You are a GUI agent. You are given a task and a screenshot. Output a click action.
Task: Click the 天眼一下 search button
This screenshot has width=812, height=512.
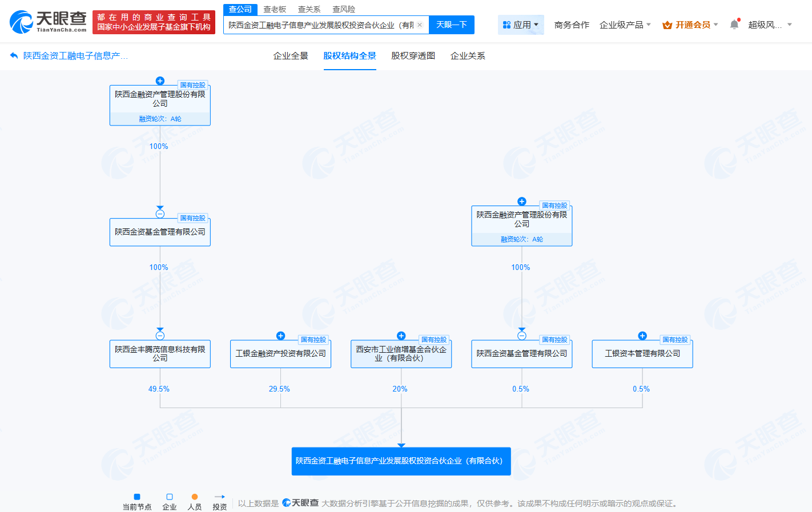[x=452, y=25]
